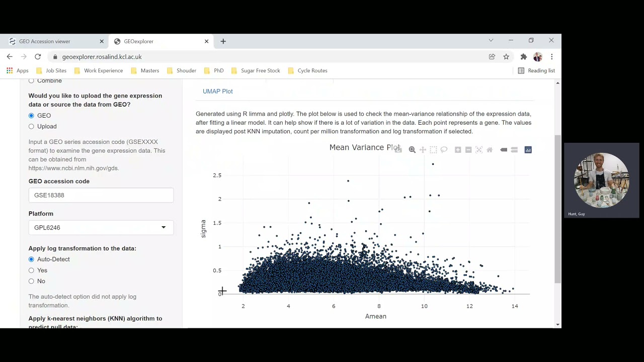
Task: Open the browser extensions puzzle icon
Action: [524, 57]
